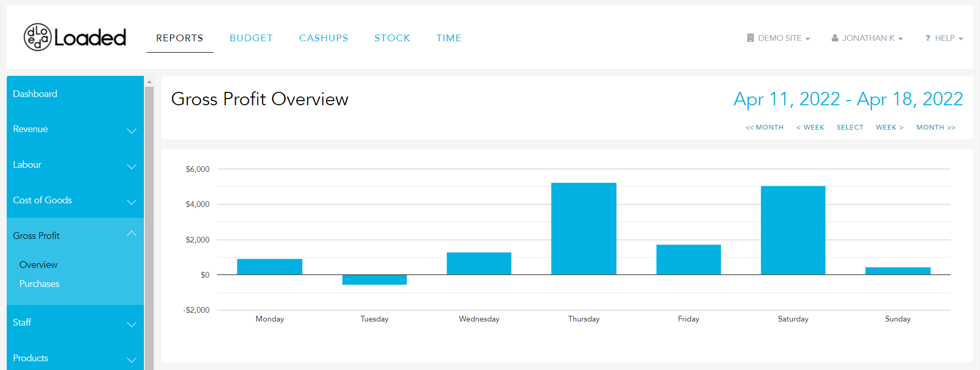Open the Reports tab
The width and height of the screenshot is (980, 370).
point(179,38)
